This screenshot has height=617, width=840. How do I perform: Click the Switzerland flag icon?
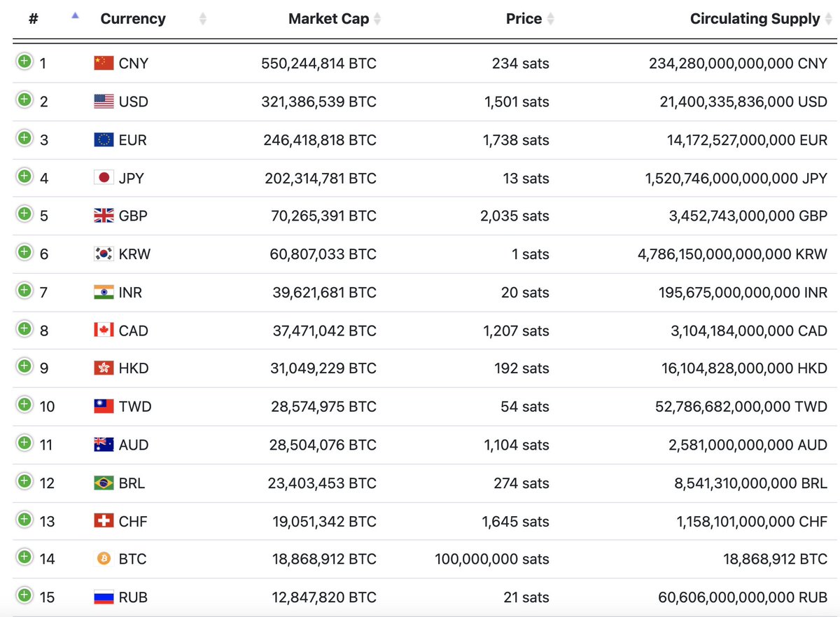104,520
